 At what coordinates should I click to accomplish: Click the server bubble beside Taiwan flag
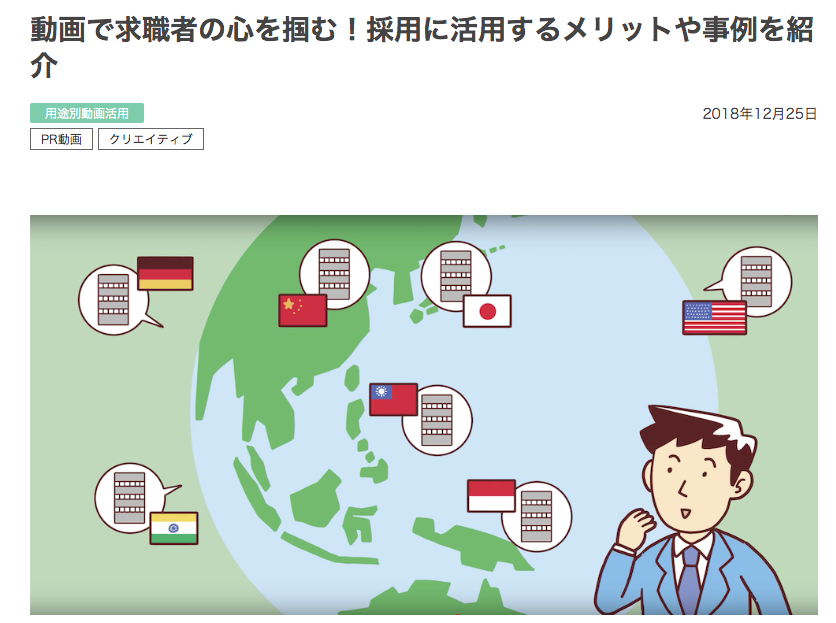[437, 420]
